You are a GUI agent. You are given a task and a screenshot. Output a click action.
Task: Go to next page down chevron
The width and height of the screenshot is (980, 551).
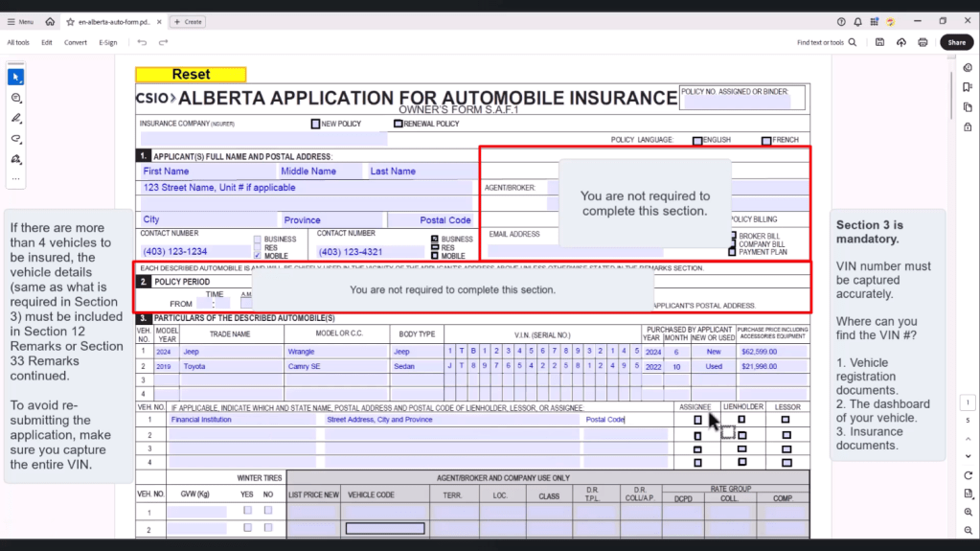968,455
